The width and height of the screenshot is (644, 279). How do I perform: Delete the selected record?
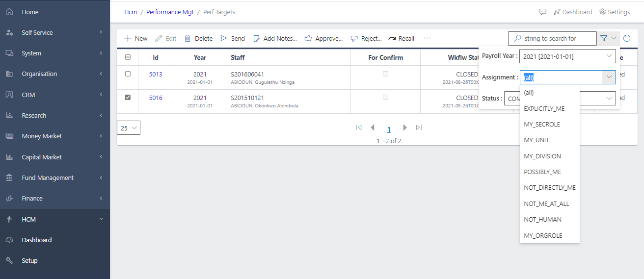point(198,38)
